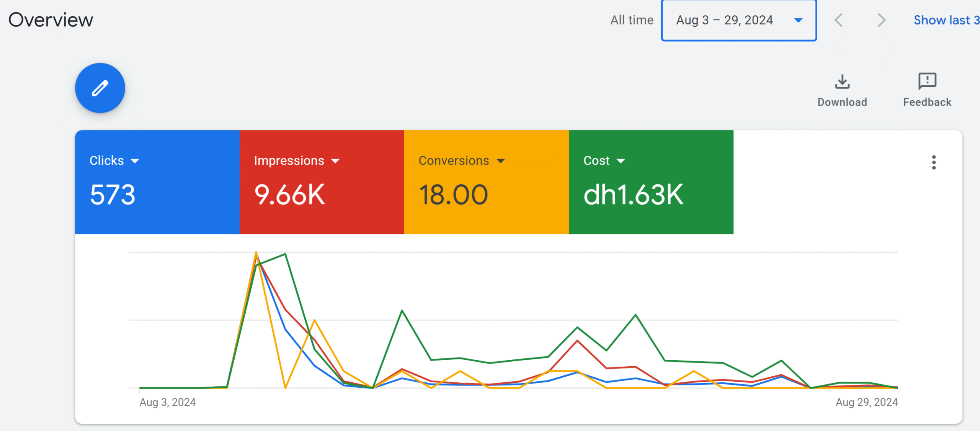Expand the Cost metric dropdown

[x=621, y=161]
